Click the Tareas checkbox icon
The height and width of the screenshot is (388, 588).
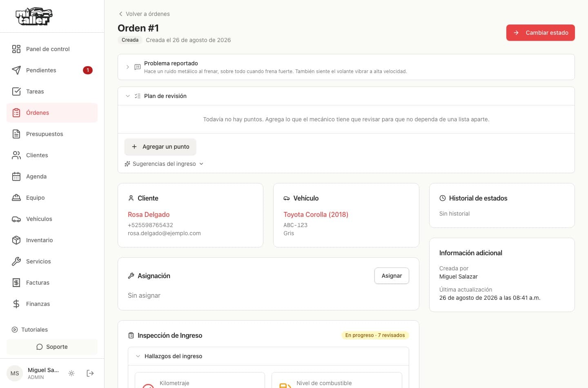tap(16, 91)
